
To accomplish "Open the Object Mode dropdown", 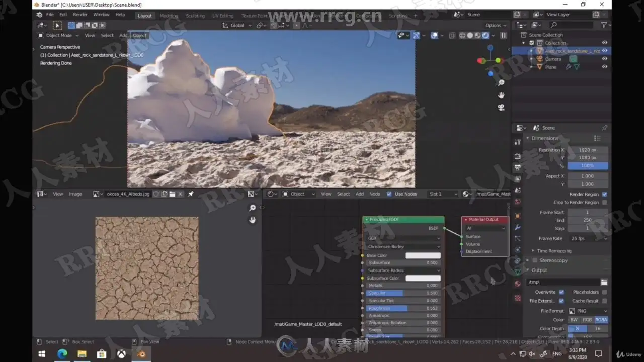I will [x=58, y=35].
